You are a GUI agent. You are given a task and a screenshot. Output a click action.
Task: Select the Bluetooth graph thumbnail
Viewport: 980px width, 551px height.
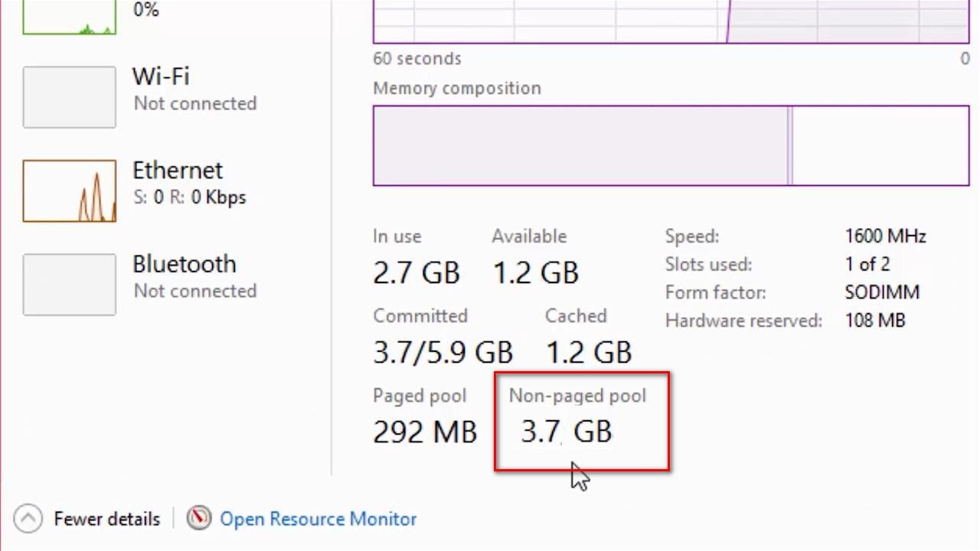point(70,285)
